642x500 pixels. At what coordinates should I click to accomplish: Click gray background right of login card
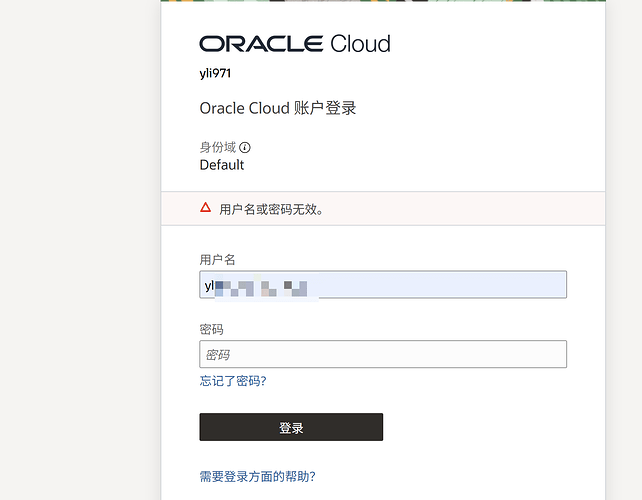click(624, 250)
